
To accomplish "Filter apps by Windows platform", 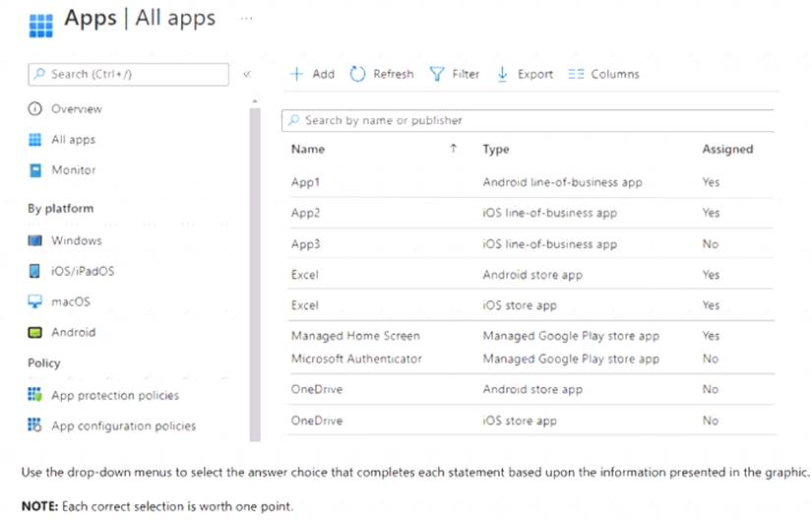I will (x=77, y=240).
